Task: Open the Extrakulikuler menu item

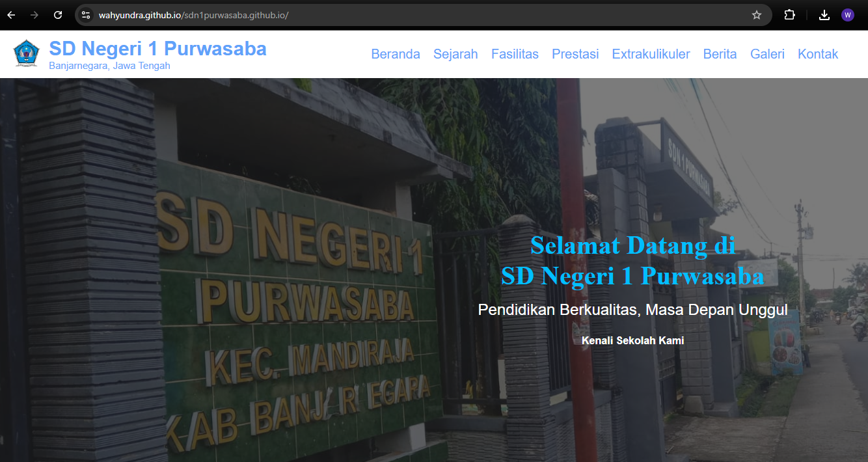Action: pos(651,54)
